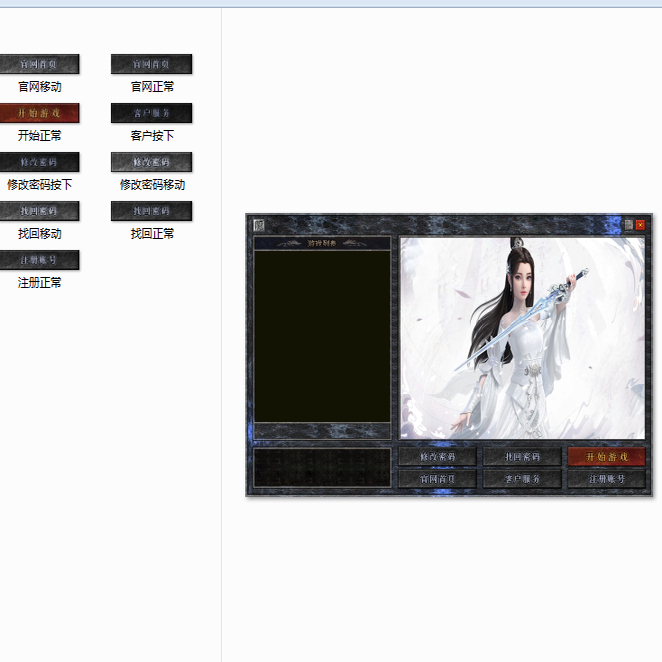Select the 修改密码按下 image file
The image size is (662, 662).
tap(39, 162)
